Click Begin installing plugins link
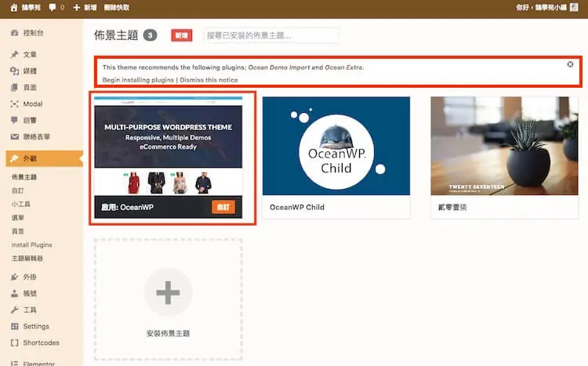The height and width of the screenshot is (366, 588). (x=138, y=80)
